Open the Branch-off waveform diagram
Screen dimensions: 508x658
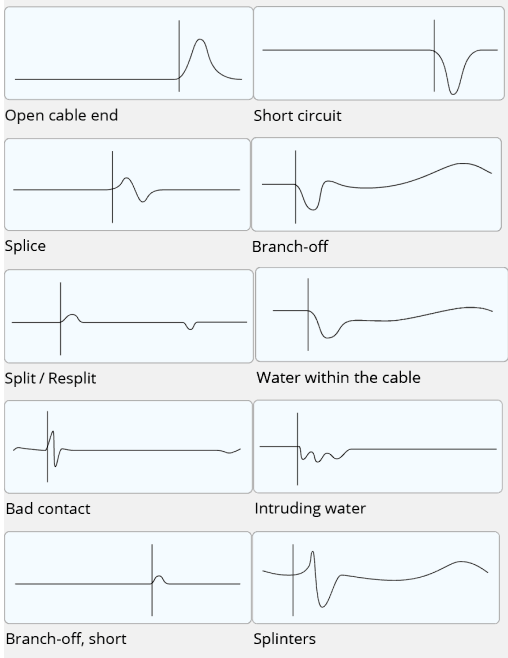pos(376,184)
